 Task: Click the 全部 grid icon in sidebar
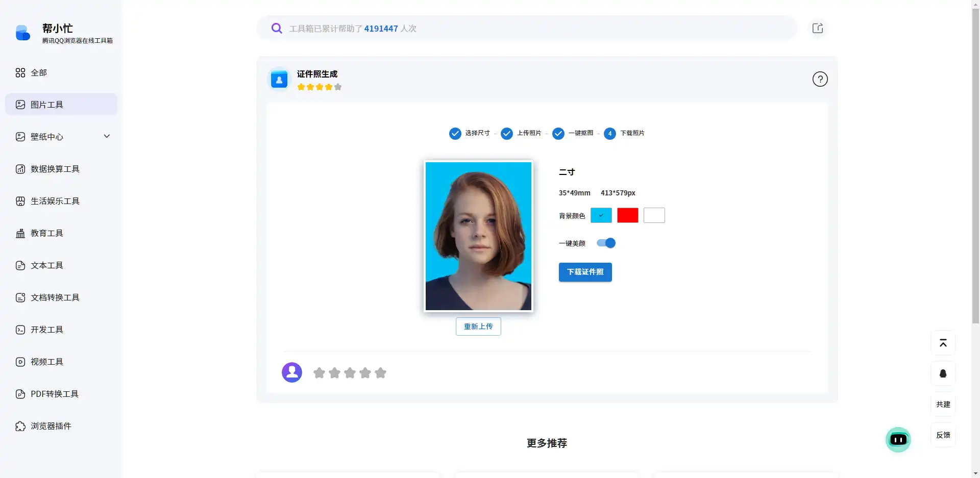tap(20, 72)
